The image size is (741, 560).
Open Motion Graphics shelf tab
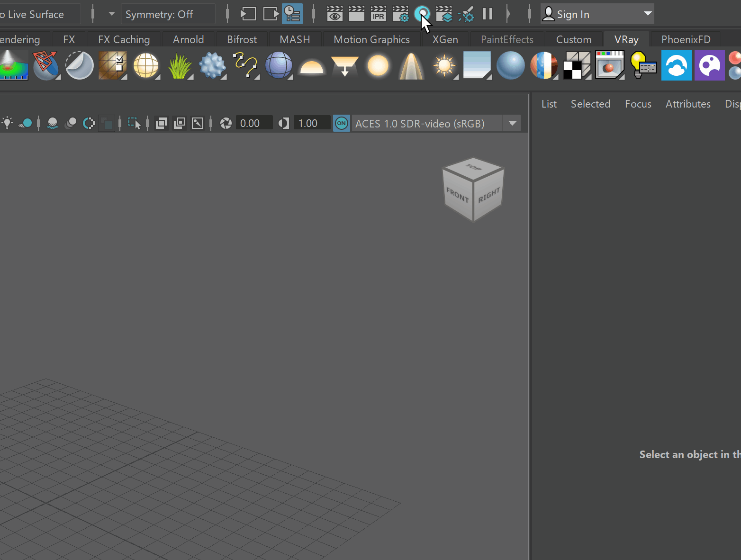(372, 40)
